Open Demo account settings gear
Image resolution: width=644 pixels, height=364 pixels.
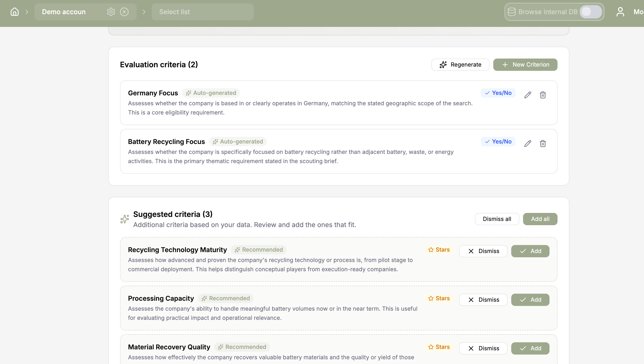[111, 12]
